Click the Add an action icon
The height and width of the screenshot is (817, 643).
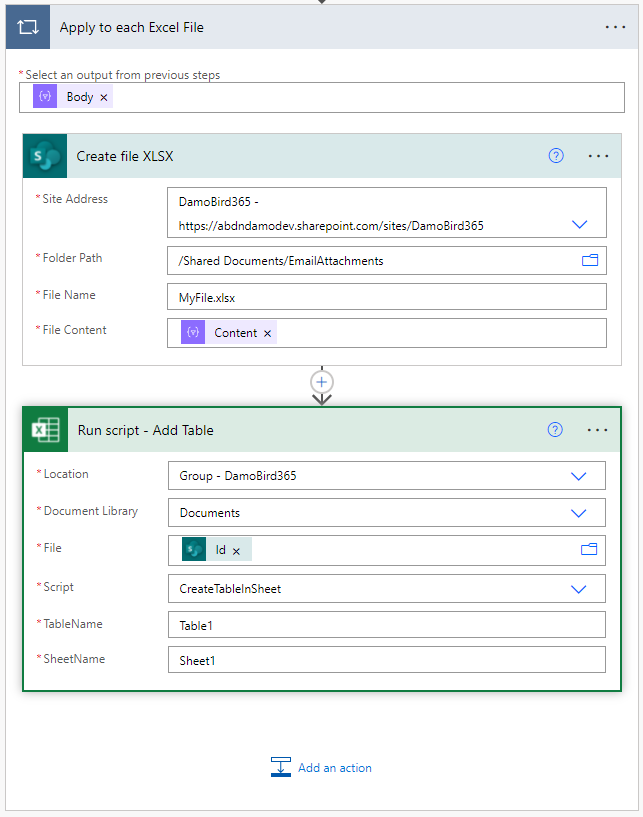point(280,767)
